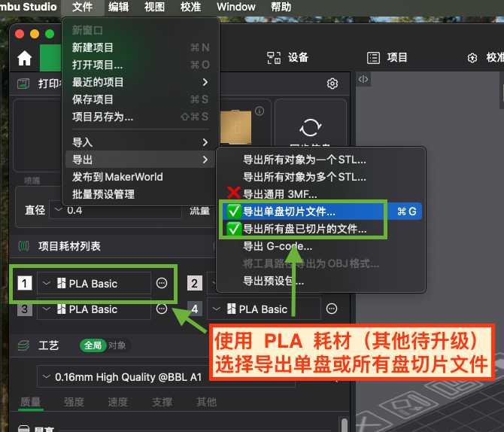Choose 项目另存为... menu item
Image resolution: width=504 pixels, height=432 pixels.
[x=140, y=117]
